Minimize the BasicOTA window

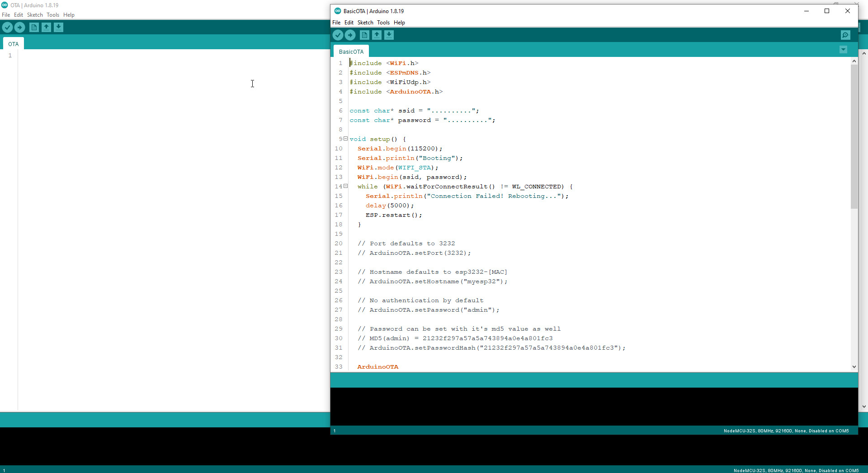[806, 11]
